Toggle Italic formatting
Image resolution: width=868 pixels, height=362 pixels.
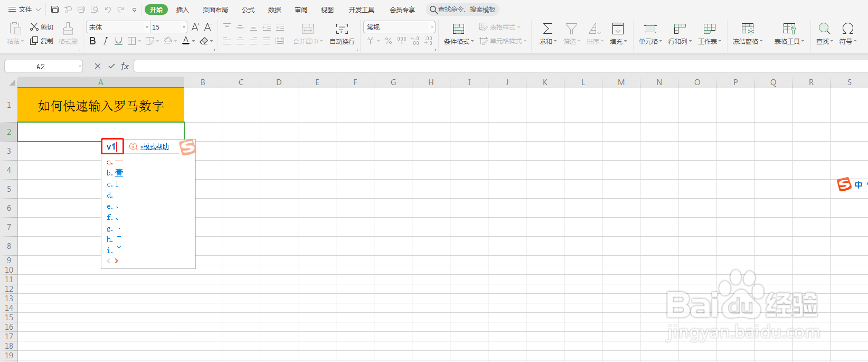point(106,41)
